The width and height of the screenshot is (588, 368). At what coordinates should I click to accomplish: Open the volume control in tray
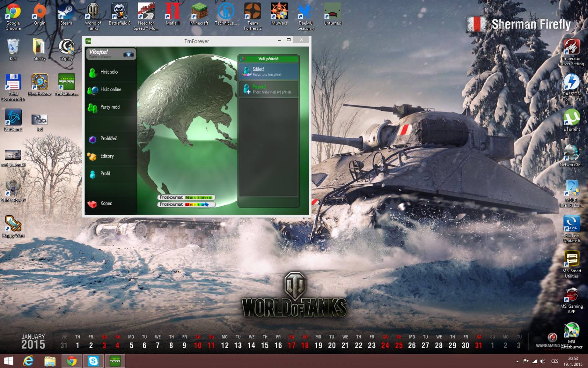coord(543,361)
